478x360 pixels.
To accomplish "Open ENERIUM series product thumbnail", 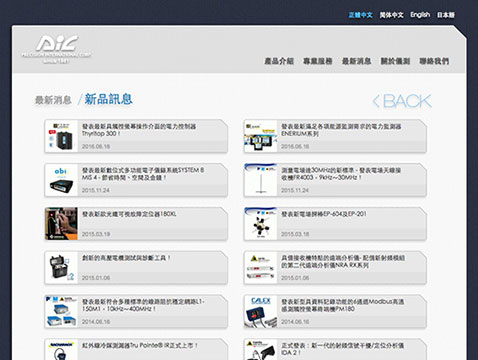I will tap(261, 136).
